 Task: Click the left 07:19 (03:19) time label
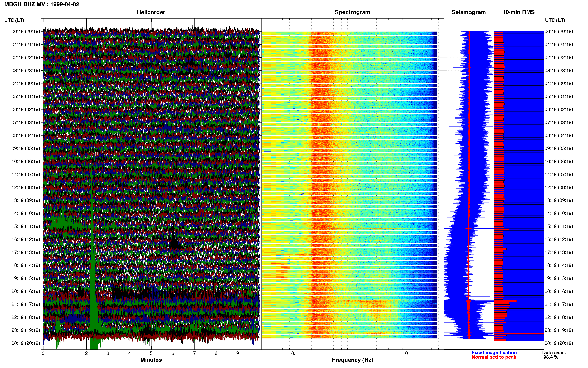point(26,122)
